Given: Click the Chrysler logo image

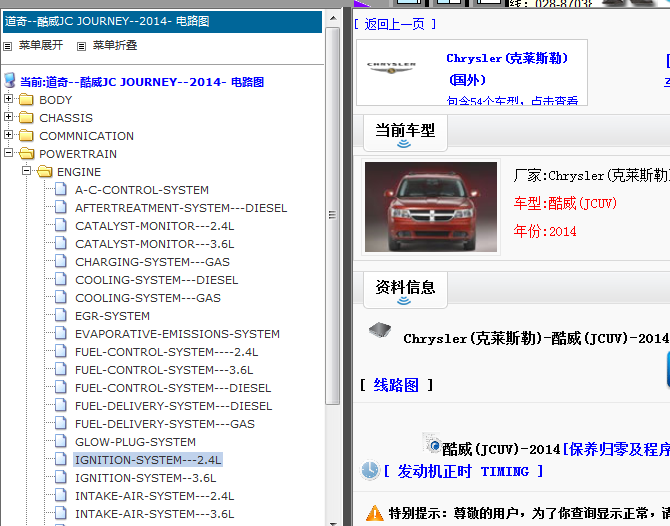Looking at the screenshot, I should (x=391, y=67).
